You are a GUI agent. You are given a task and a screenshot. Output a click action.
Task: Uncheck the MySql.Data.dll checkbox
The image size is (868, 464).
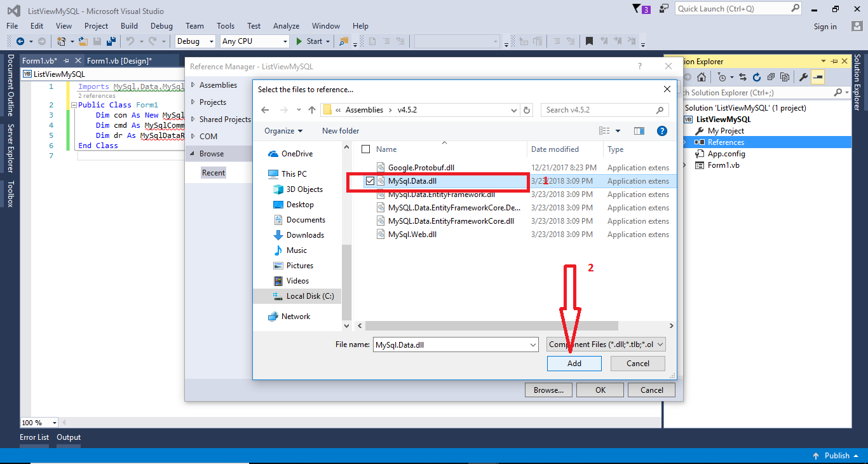click(x=370, y=181)
